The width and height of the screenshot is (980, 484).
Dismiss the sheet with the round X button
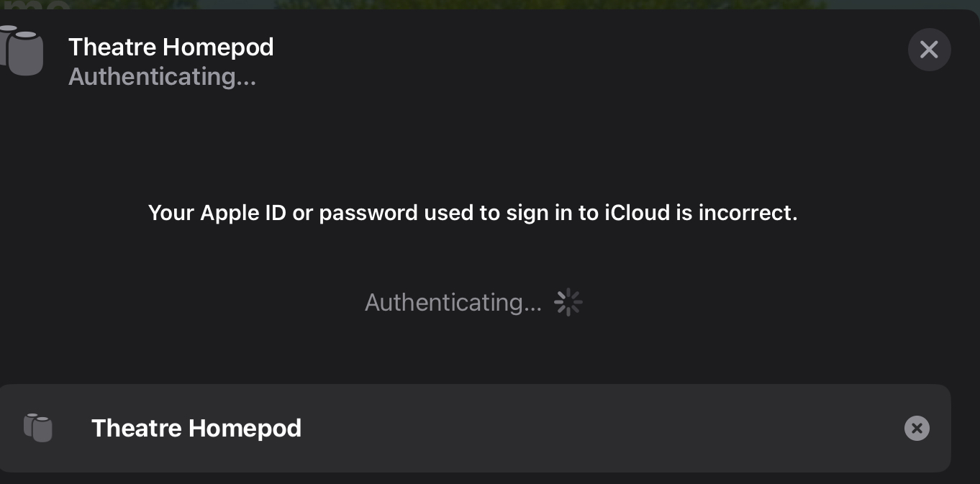point(929,50)
